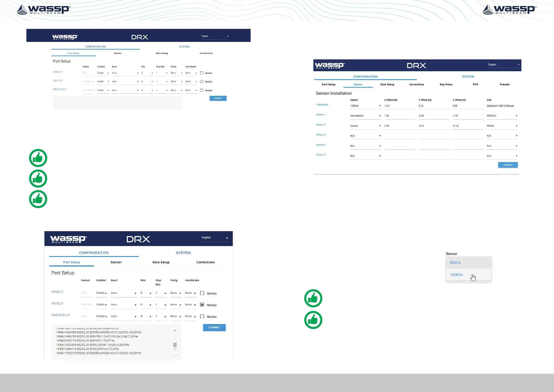Open the English language dropdown in the Sensor Installation panel
The height and width of the screenshot is (392, 554).
503,65
